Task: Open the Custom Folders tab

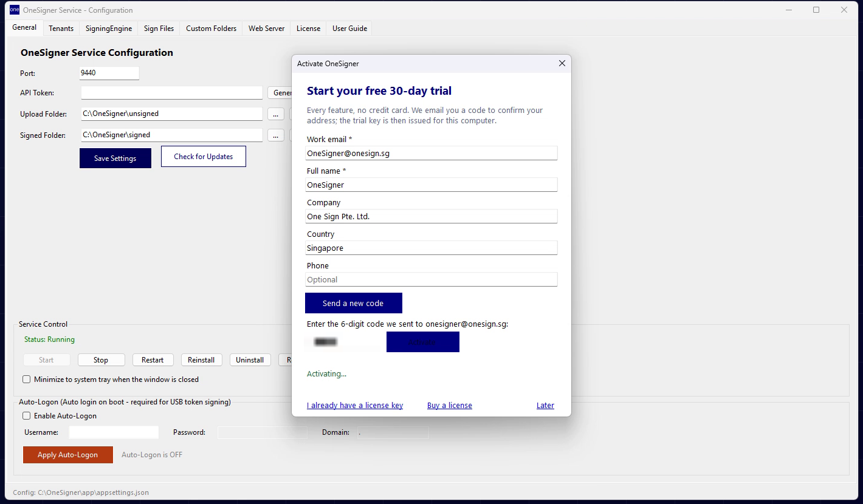Action: 211,29
